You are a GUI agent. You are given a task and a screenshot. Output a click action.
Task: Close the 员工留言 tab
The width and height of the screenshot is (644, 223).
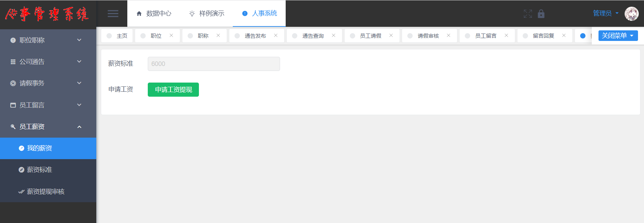(x=506, y=35)
